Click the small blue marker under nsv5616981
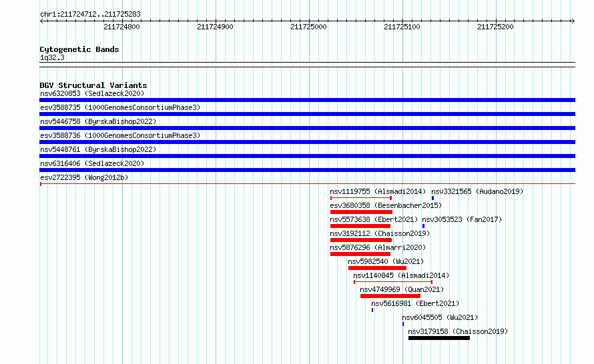Screen dimensions: 594x364 coord(372,310)
